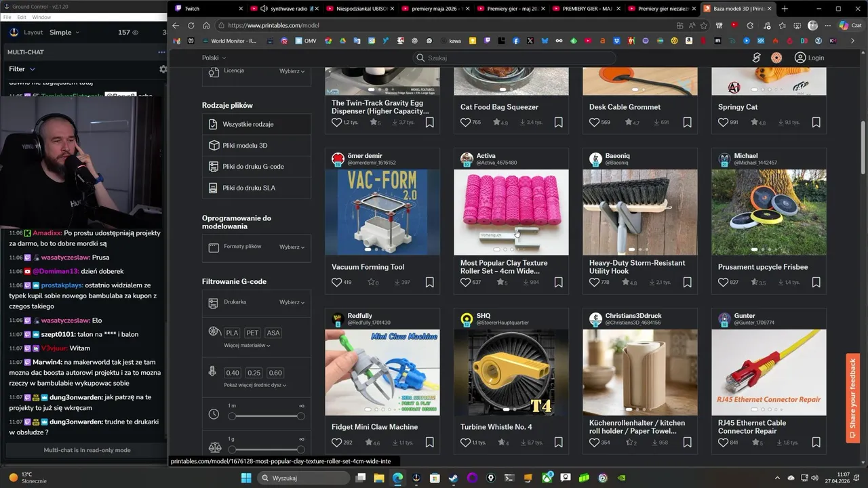Click the Szukaj search field
Viewport: 868px width, 488px height.
click(513, 58)
